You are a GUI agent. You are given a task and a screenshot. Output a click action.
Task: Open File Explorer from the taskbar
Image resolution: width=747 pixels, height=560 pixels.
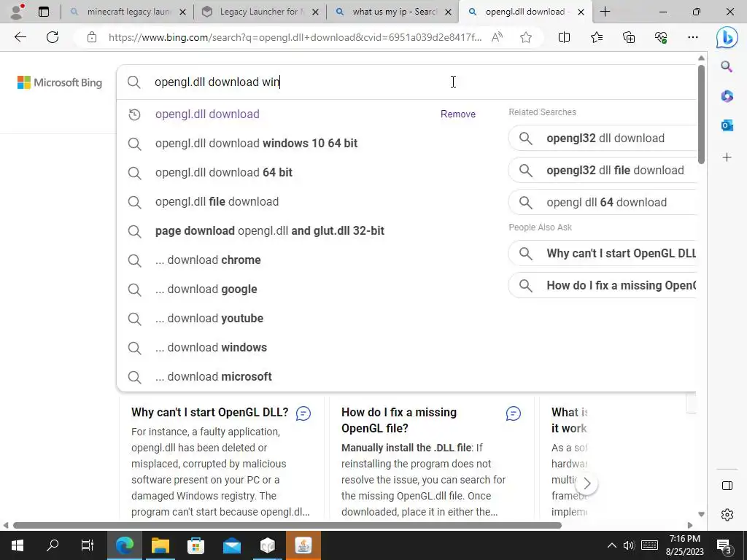tap(160, 545)
